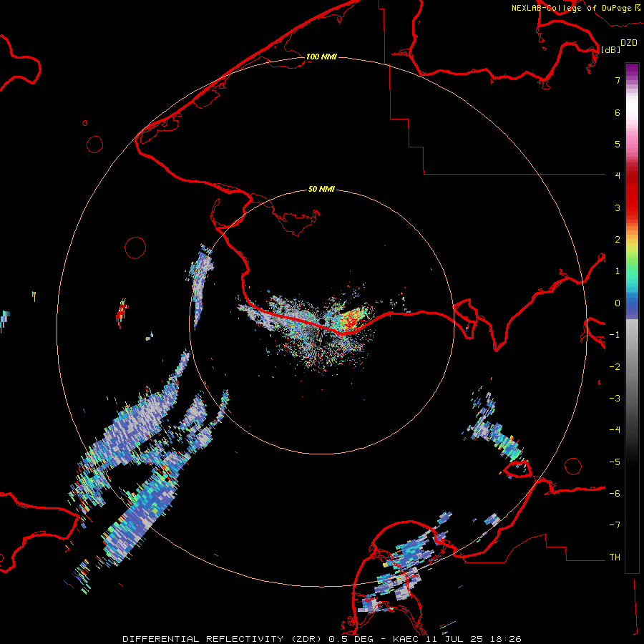This screenshot has width=644, height=644.
Task: Click the "-6" tick label on scale
Action: pos(615,494)
